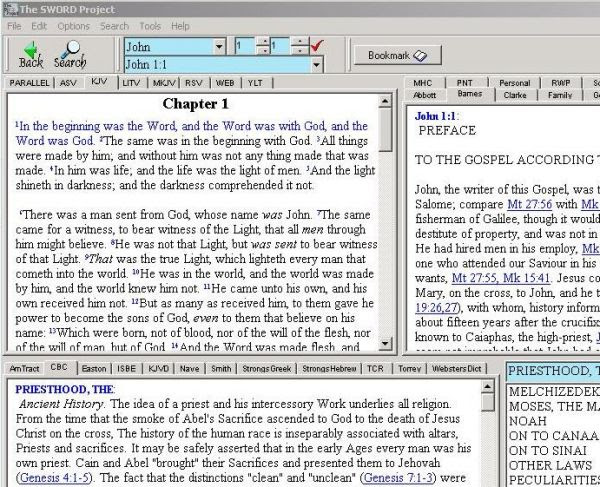Viewport: 600px width, 487px height.
Task: Switch to the LITV Bible tab
Action: pos(131,83)
